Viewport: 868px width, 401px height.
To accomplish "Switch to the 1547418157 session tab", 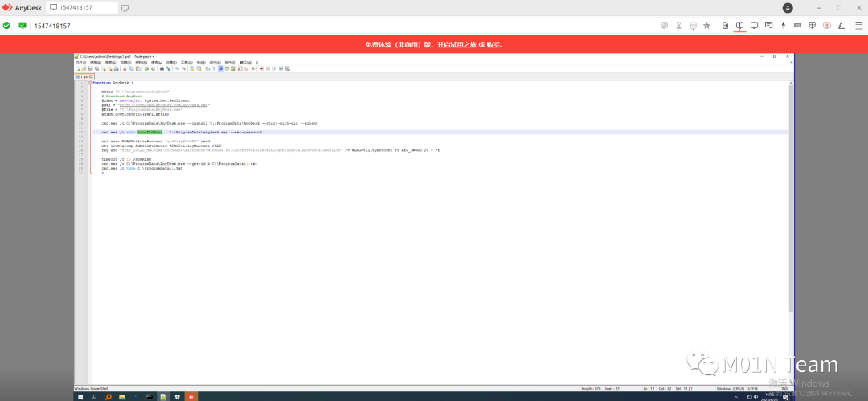I will 81,8.
